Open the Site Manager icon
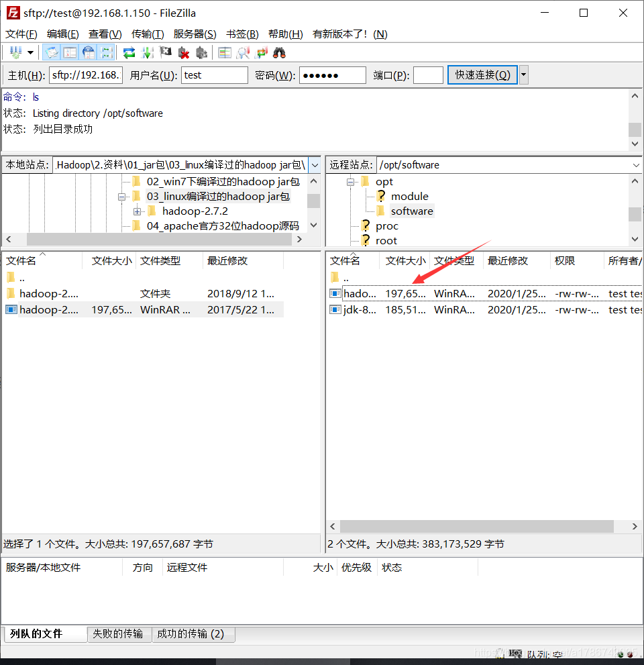The width and height of the screenshot is (644, 665). coord(15,52)
